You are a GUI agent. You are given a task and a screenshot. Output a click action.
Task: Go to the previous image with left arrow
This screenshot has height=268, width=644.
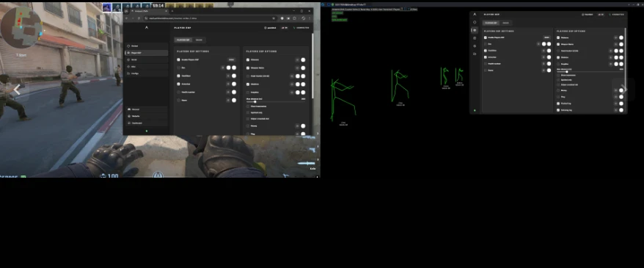tap(17, 90)
